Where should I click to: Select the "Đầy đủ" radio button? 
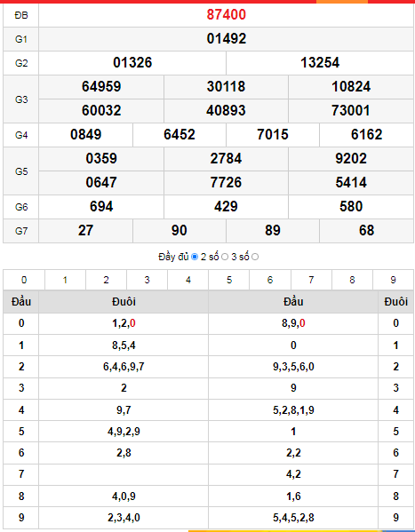point(195,257)
